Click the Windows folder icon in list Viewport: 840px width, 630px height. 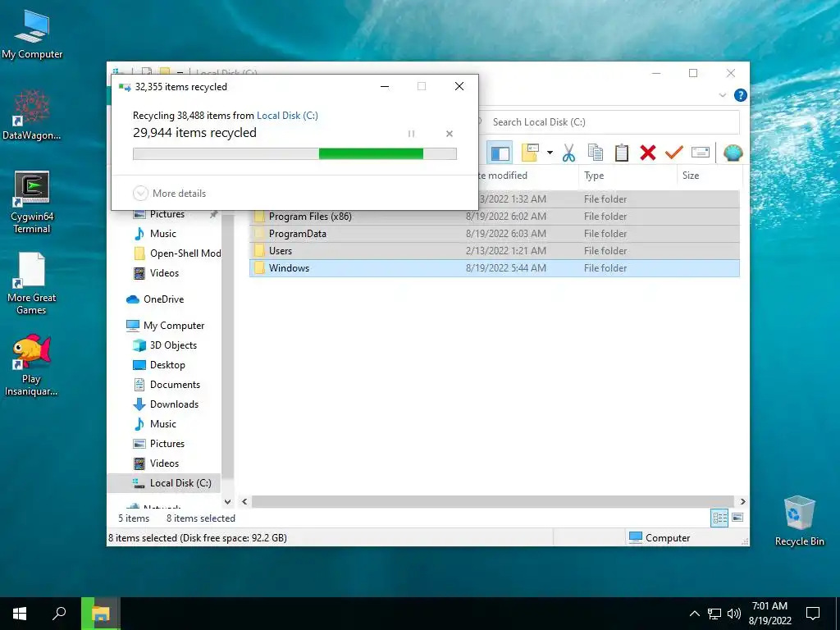[x=259, y=268]
